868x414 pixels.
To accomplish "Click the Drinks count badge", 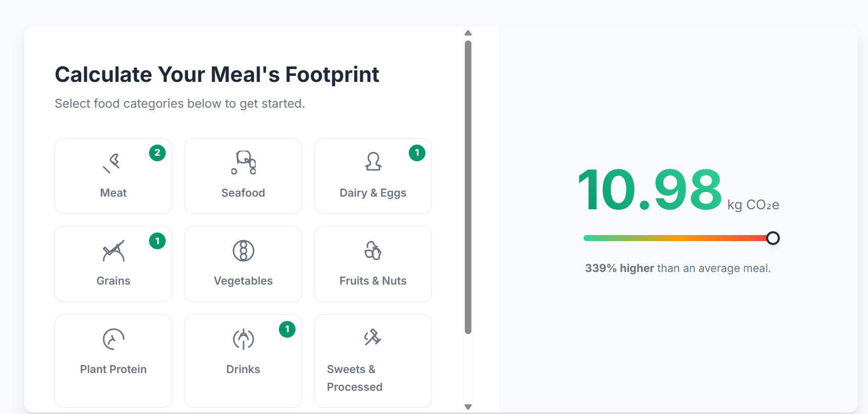I will (287, 330).
